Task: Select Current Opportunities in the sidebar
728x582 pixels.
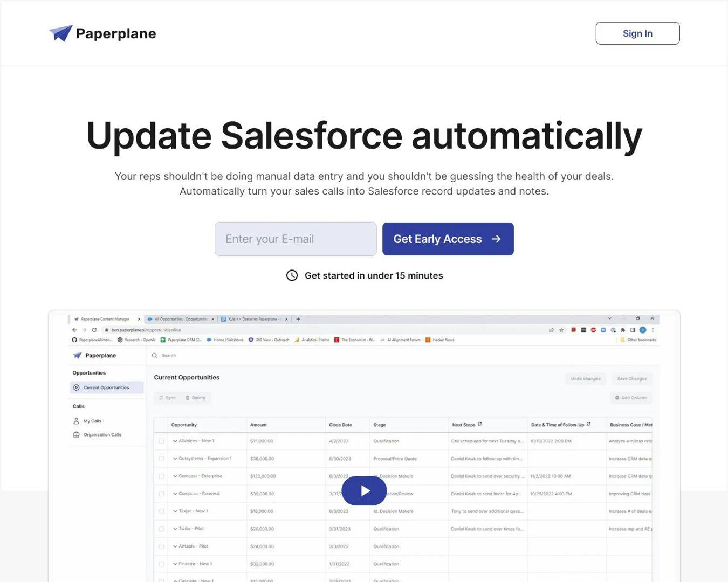Action: 107,387
